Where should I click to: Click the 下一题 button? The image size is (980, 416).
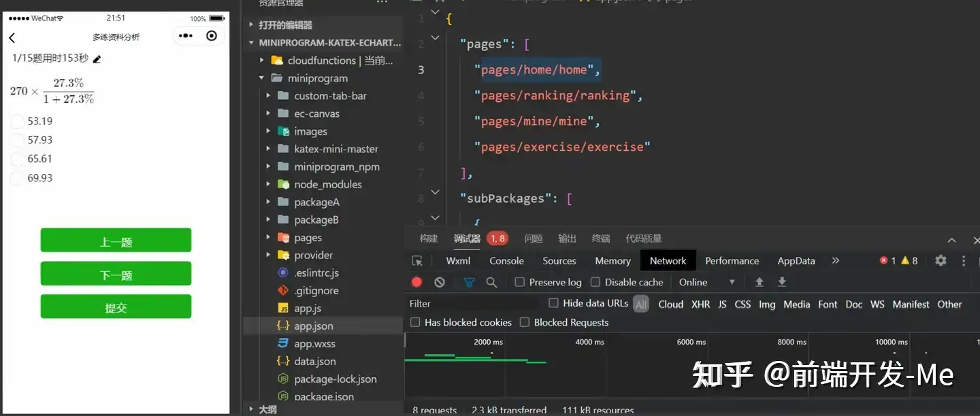116,274
